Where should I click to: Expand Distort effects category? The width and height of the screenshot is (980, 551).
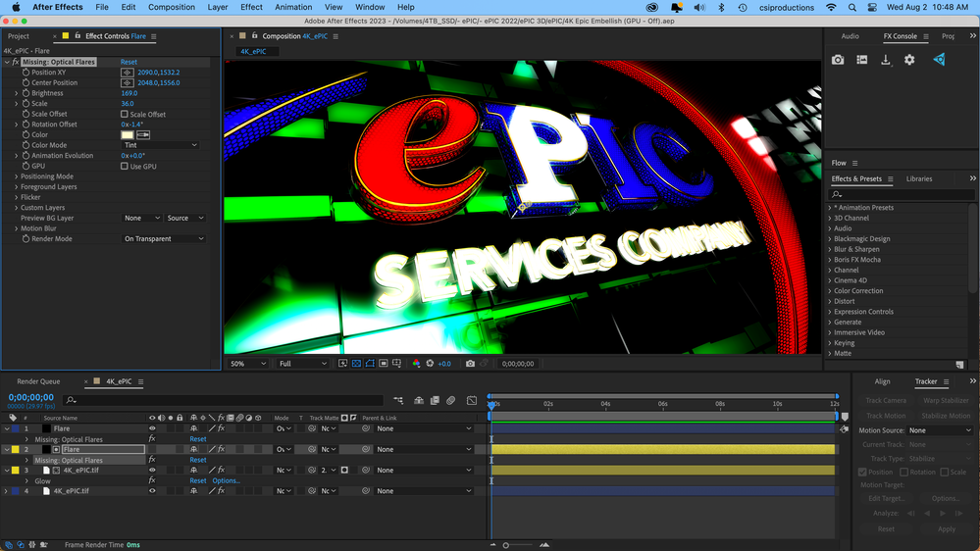[x=830, y=301]
